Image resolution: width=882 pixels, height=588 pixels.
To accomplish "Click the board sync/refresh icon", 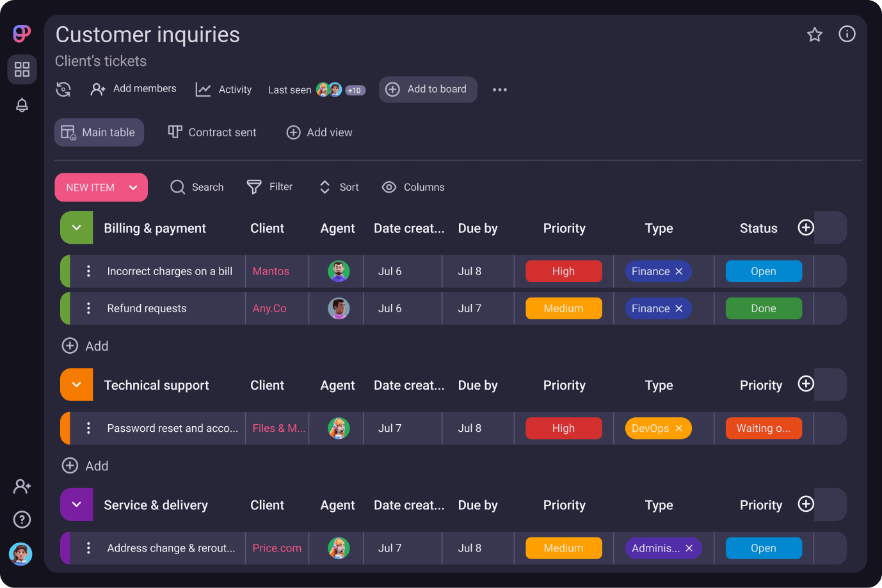I will pos(63,90).
